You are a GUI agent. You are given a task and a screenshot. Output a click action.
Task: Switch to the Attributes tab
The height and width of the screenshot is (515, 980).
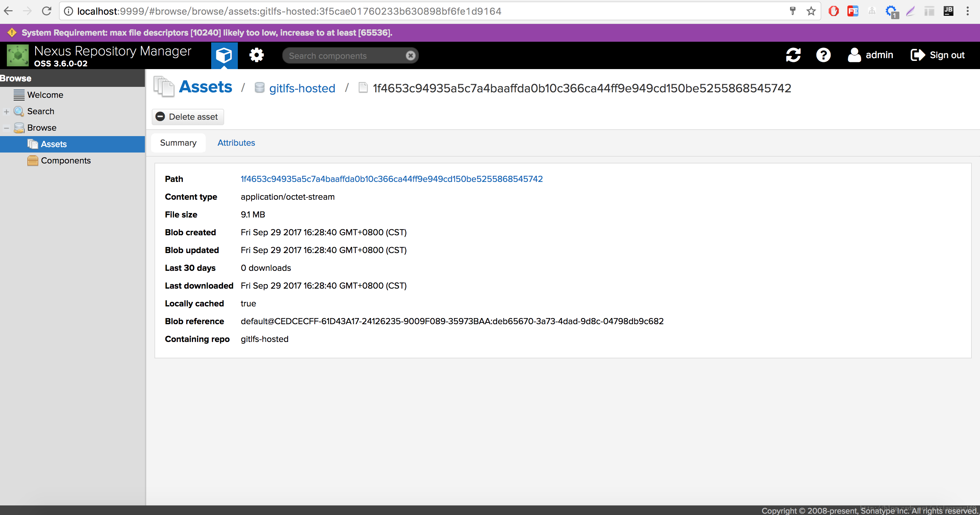point(236,143)
